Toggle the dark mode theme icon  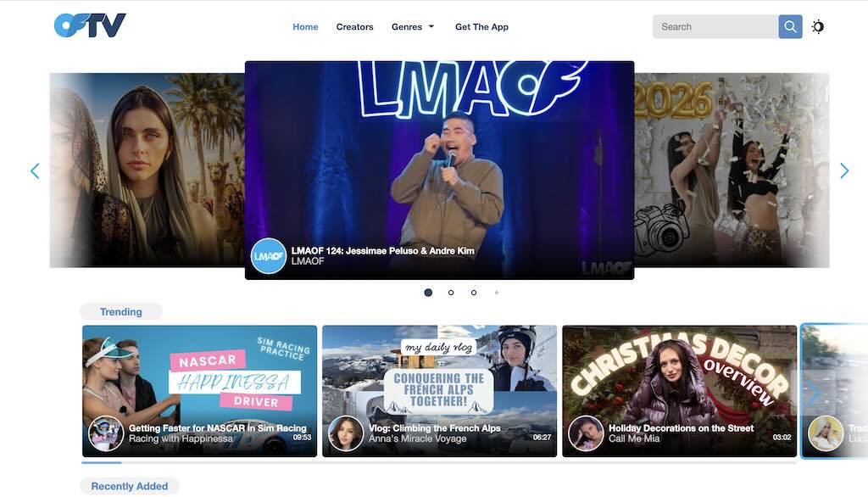click(x=818, y=26)
